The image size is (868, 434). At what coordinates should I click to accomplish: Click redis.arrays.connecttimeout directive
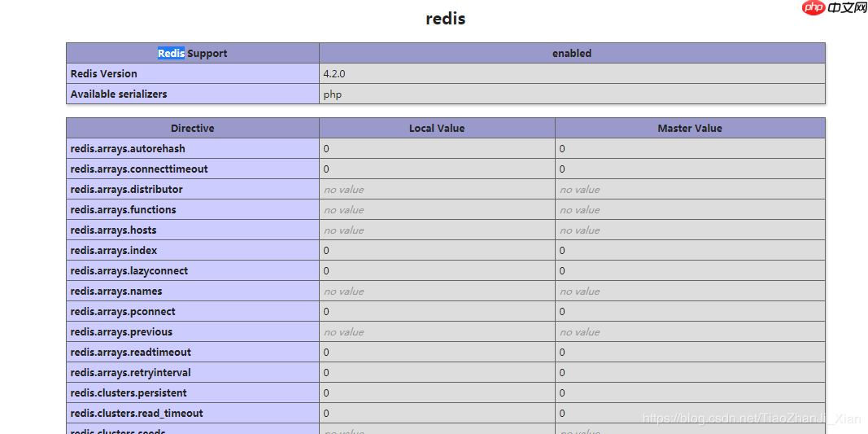(x=139, y=169)
